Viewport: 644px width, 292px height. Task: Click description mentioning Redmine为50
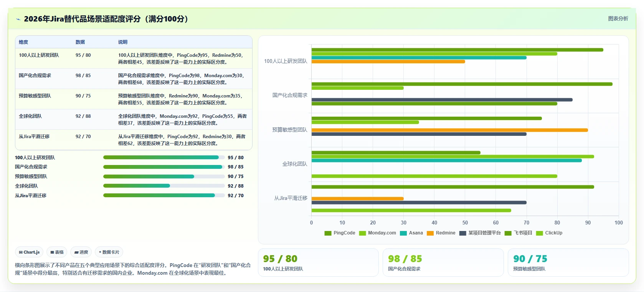point(181,59)
